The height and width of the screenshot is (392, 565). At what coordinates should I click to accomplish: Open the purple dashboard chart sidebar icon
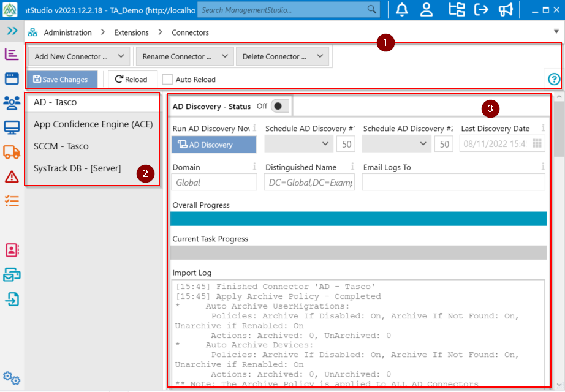coord(12,55)
